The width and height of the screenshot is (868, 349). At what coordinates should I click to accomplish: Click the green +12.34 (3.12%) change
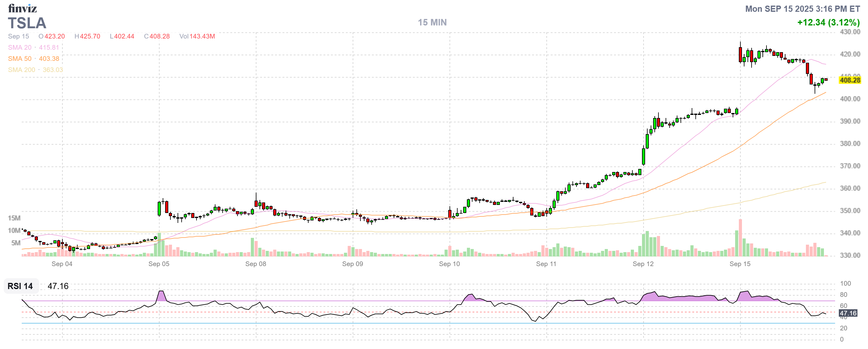pyautogui.click(x=828, y=23)
